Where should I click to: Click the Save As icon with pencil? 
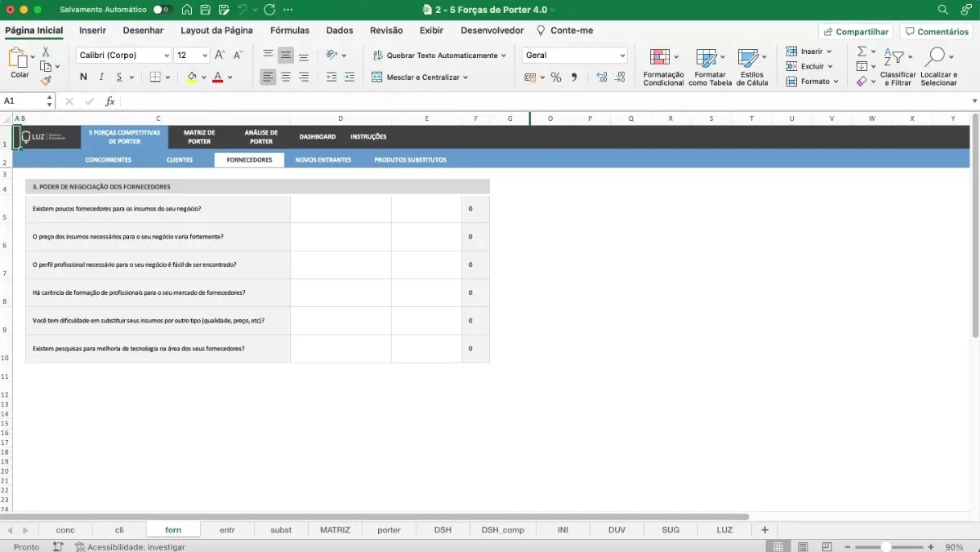click(224, 10)
